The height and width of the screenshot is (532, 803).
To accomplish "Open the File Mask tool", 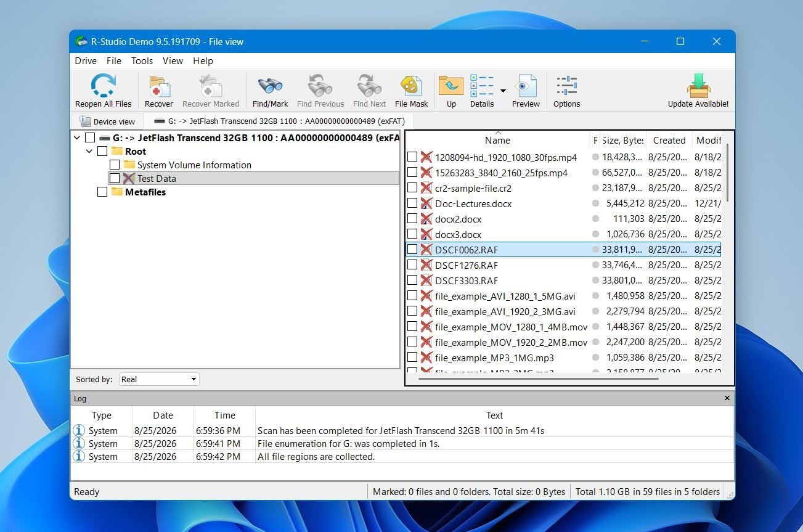I will point(411,86).
